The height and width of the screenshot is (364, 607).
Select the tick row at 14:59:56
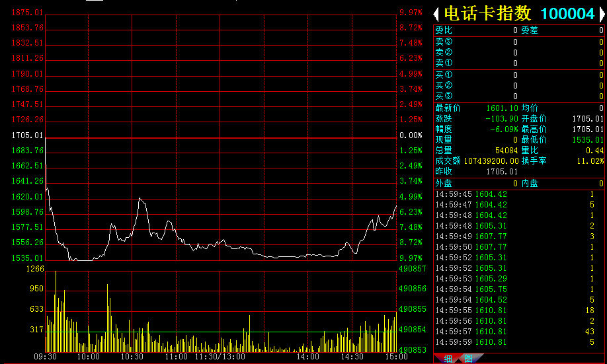tap(519, 321)
